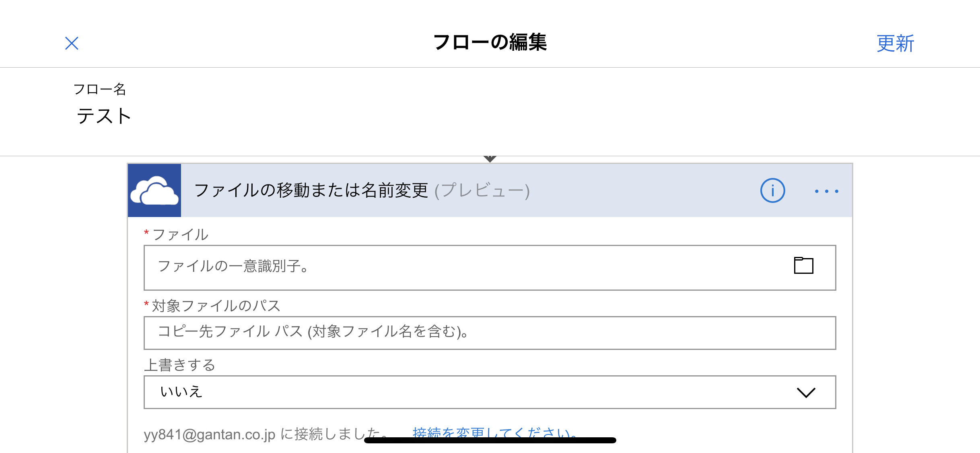Close the flow editor with X icon
Viewport: 980px width, 453px height.
(72, 43)
